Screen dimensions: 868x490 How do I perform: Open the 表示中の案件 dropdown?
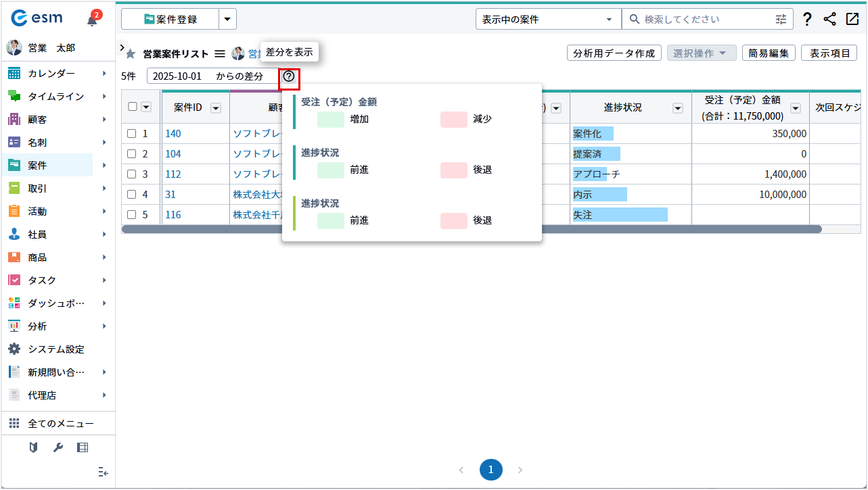click(x=548, y=20)
